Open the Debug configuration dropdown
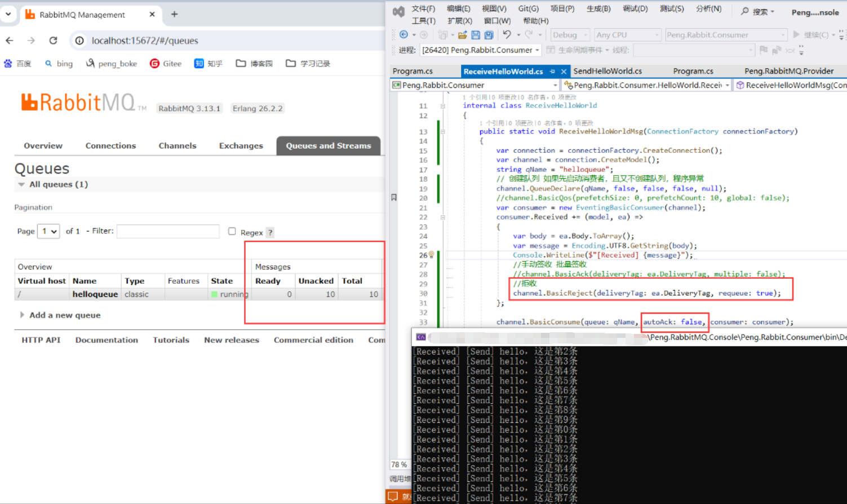847x504 pixels. 570,35
